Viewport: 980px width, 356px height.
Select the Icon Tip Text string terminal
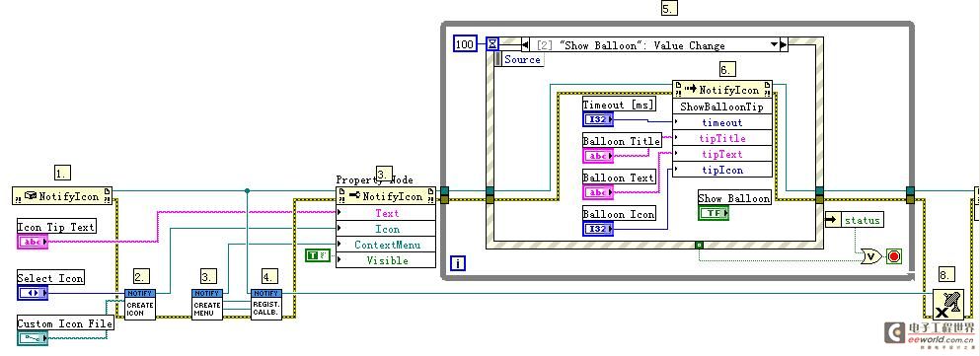click(x=33, y=242)
